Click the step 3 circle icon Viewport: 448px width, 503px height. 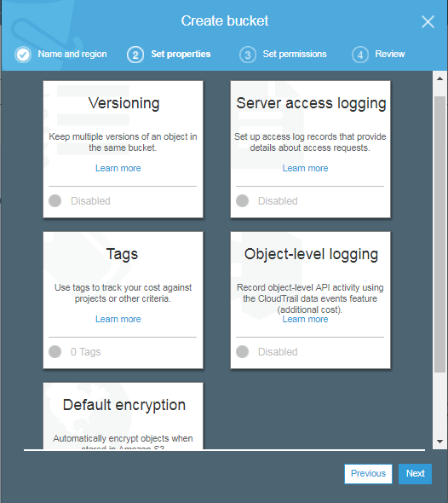(x=247, y=55)
